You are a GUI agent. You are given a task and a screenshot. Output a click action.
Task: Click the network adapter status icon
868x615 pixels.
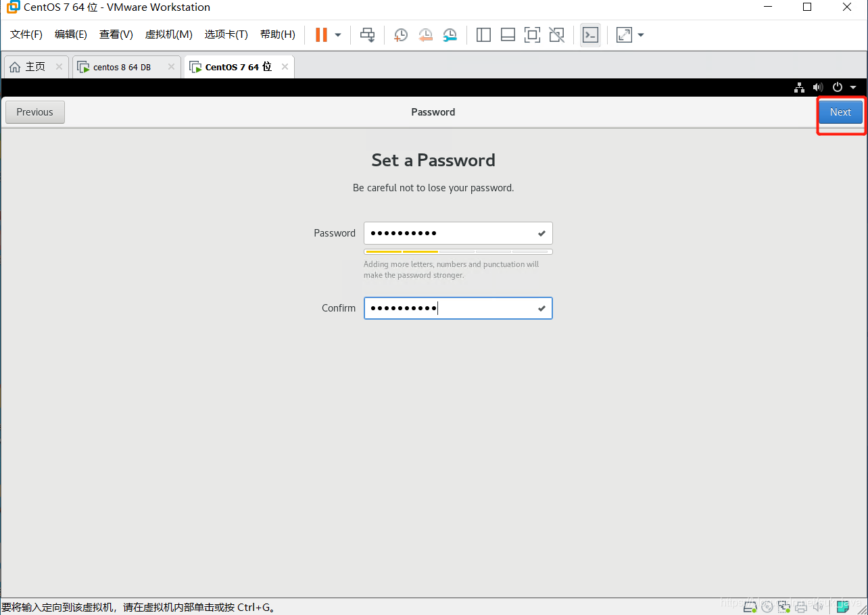tap(784, 607)
